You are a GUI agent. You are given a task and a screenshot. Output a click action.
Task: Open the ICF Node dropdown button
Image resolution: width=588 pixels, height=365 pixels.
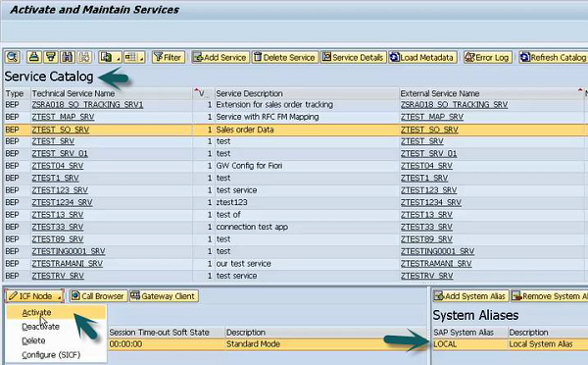coord(34,296)
